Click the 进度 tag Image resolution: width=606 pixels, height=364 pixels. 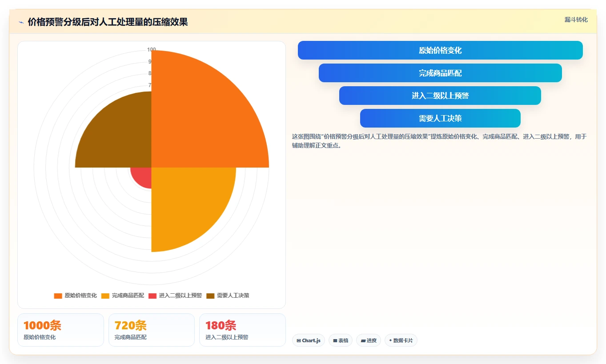(x=369, y=340)
